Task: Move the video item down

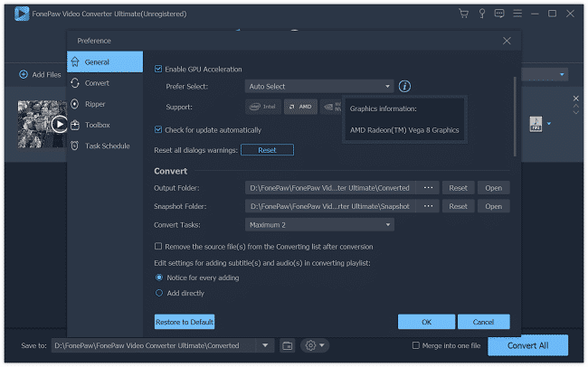Action: 575,112
